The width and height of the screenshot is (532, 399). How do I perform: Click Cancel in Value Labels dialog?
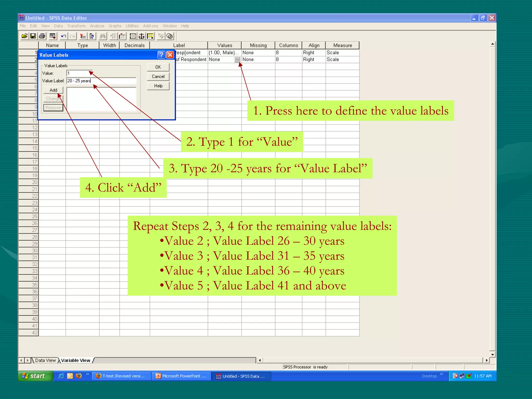(x=158, y=76)
